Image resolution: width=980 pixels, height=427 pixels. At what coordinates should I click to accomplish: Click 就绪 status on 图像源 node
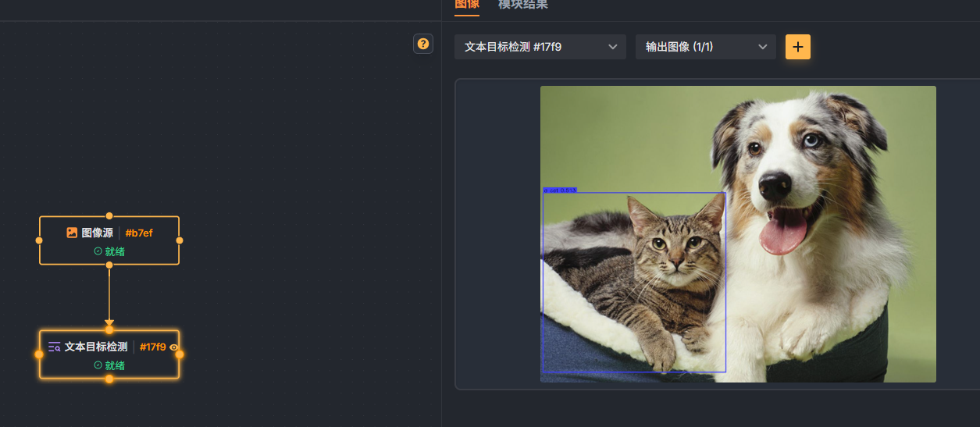(109, 251)
